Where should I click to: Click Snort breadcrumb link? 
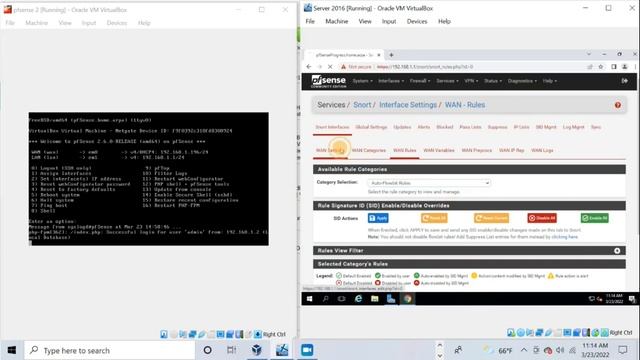click(362, 105)
